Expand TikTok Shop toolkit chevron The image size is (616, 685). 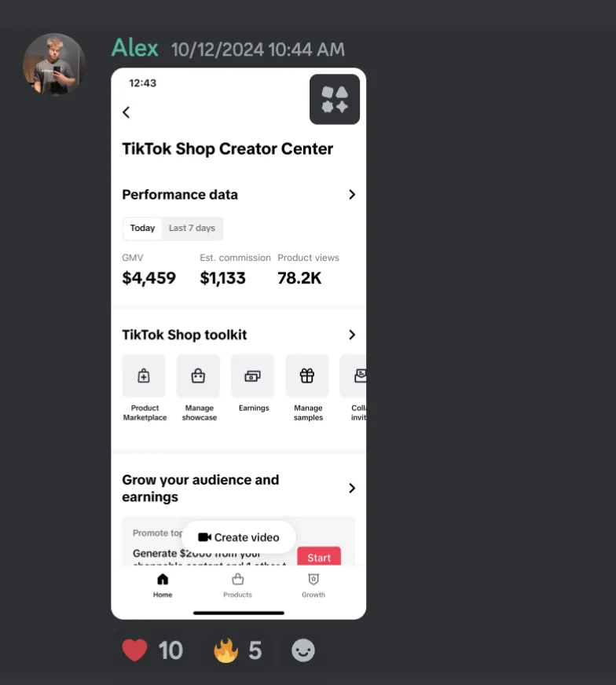tap(352, 335)
